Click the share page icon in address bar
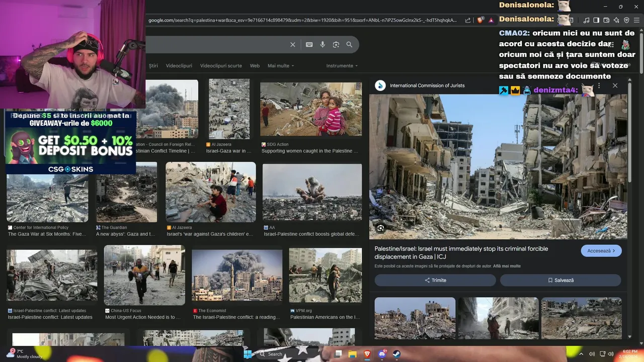Screen dimensions: 644x362 [x=468, y=20]
